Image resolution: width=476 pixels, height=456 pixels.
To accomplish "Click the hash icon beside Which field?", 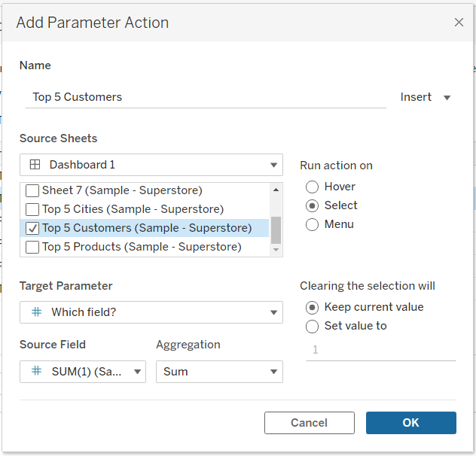I will coord(36,312).
